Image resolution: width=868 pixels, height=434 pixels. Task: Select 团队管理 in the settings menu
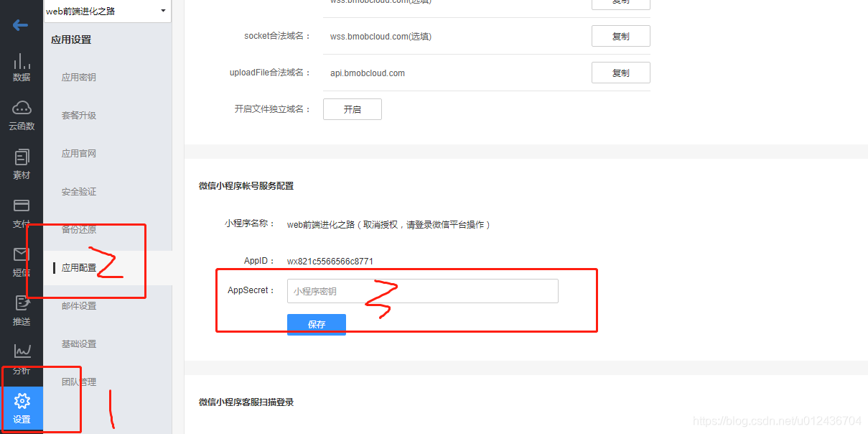click(x=79, y=382)
